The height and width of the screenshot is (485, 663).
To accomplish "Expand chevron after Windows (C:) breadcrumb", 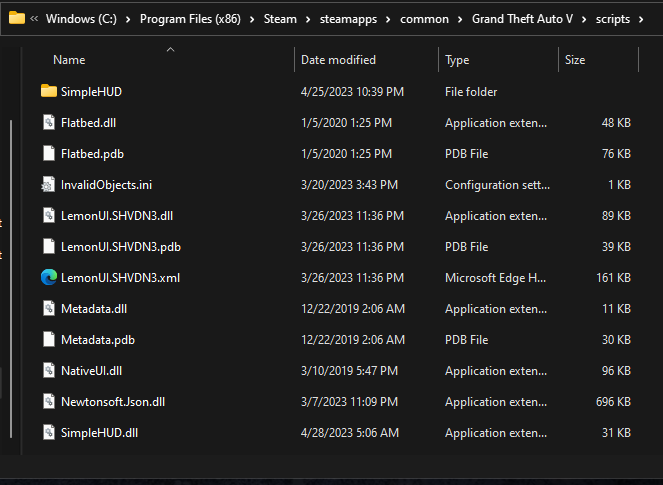I will click(128, 19).
